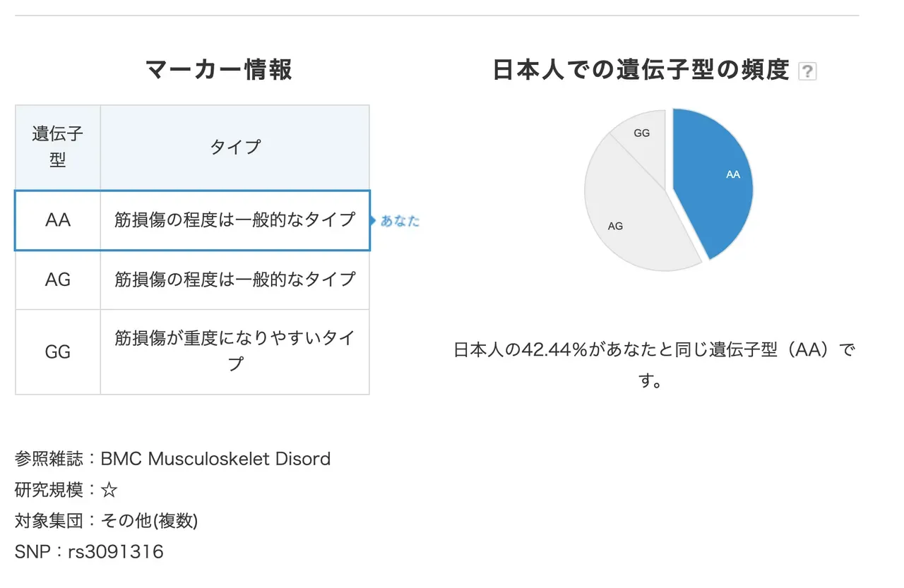The height and width of the screenshot is (588, 904).
Task: Click the 研究規模 star rating icon
Action: pos(109,491)
